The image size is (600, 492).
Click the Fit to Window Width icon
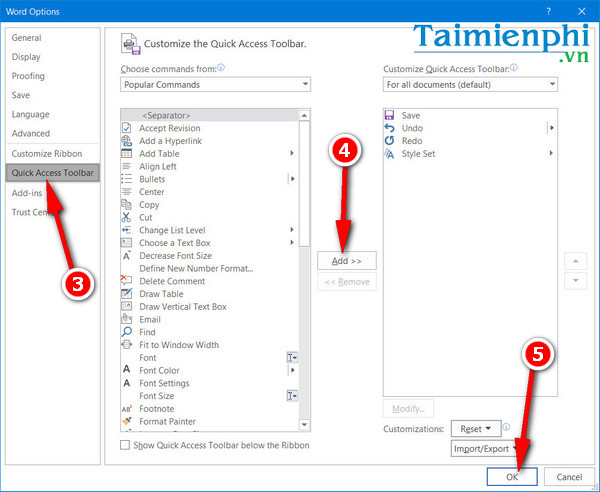126,344
